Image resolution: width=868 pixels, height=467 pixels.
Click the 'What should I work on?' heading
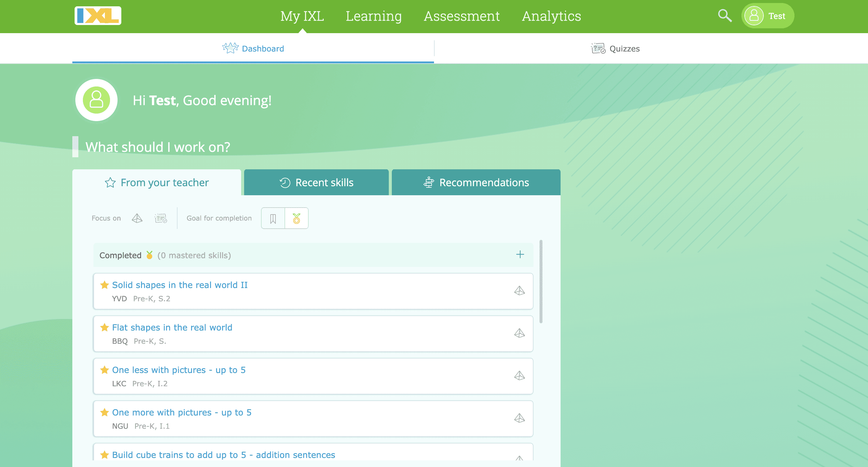pos(158,147)
